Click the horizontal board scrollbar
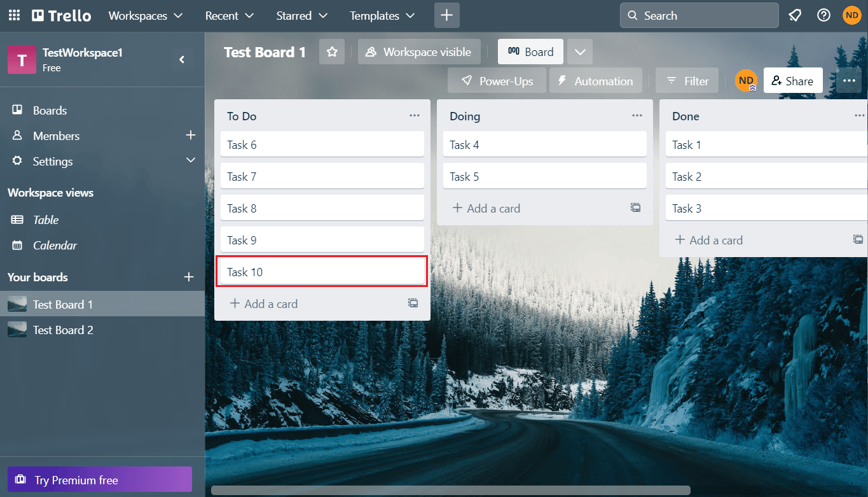Image resolution: width=868 pixels, height=497 pixels. 451,491
